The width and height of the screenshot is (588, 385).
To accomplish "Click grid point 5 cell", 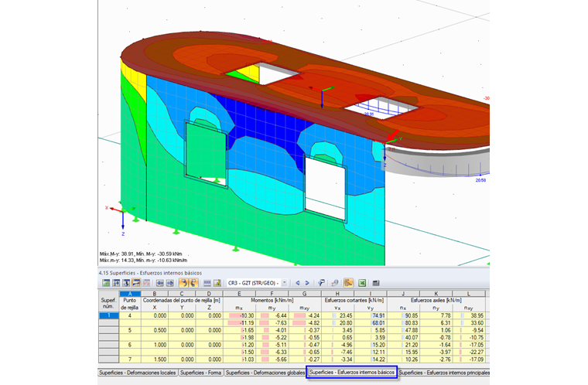I will 130,330.
